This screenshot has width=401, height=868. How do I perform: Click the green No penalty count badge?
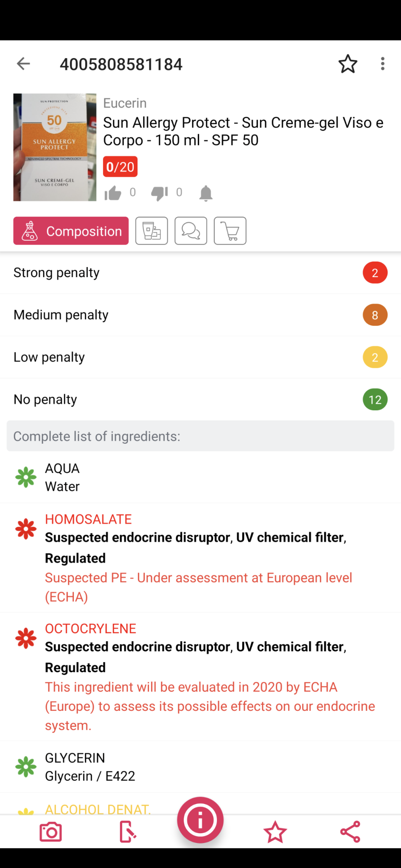pos(375,400)
